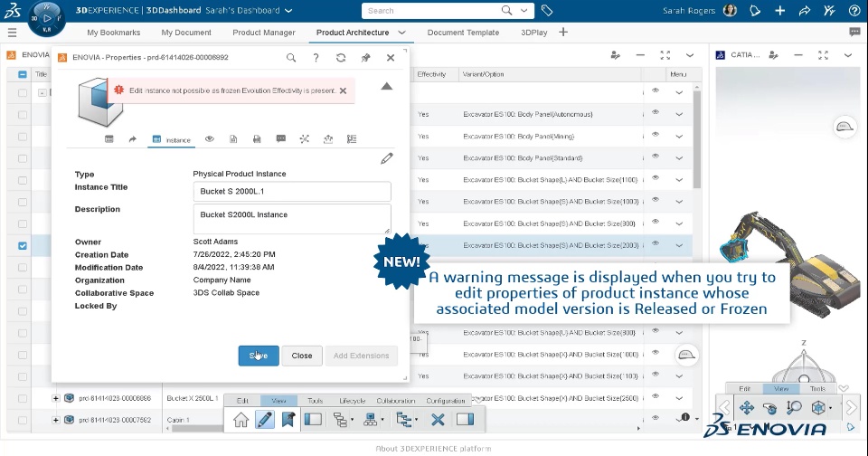The image size is (868, 456).
Task: Click the share arrow icon in top bar
Action: coord(805,11)
